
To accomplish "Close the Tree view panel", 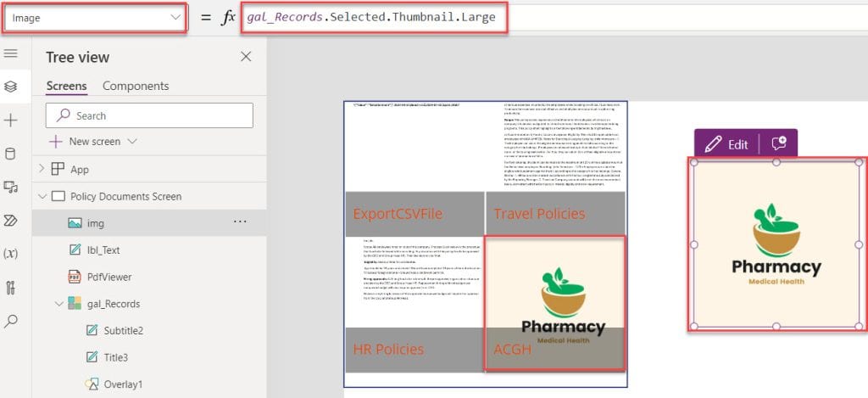I will (246, 57).
